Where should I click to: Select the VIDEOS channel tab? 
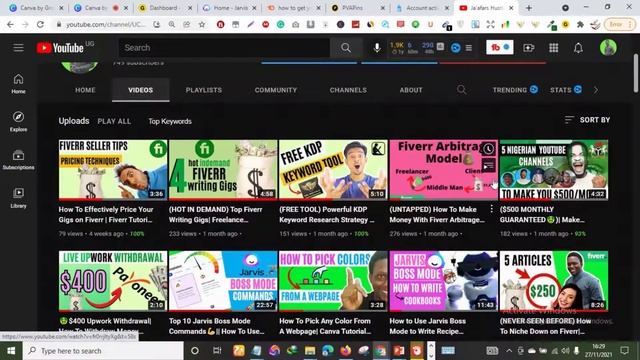(141, 90)
